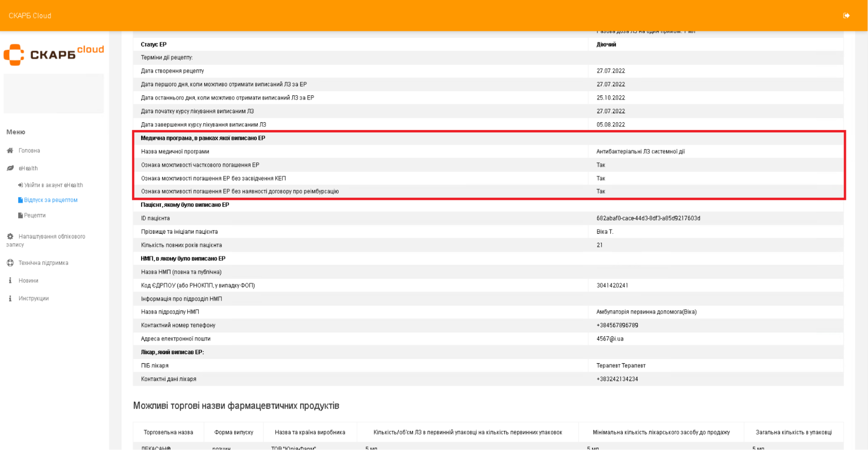Click the gear icon for account settings
This screenshot has height=450, width=868.
10,237
